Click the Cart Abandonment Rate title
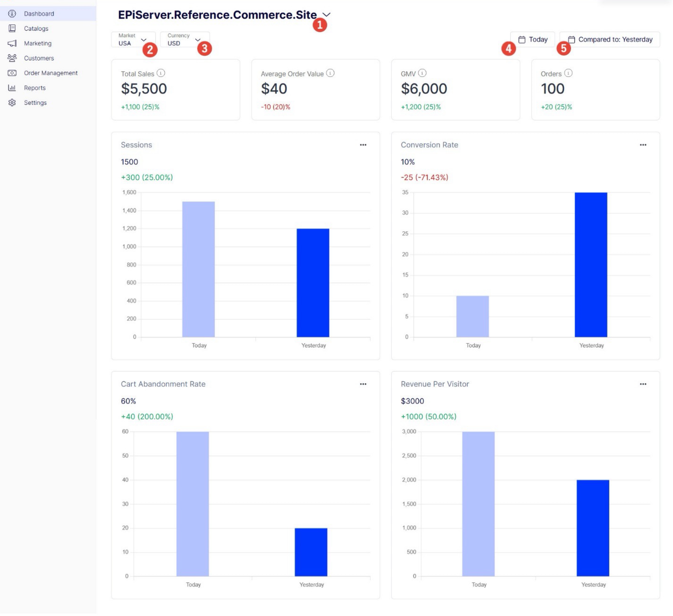Viewport: 673px width, 616px height. click(163, 384)
